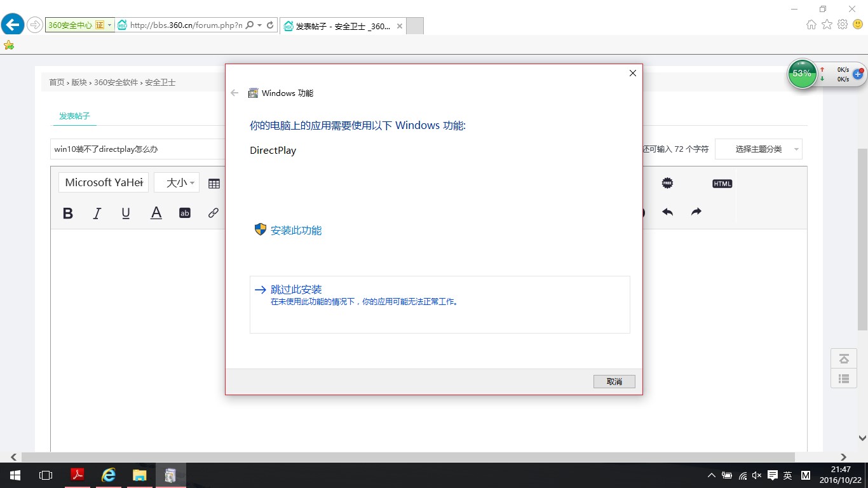Click the Redo arrow in the editor toolbar
868x488 pixels.
pyautogui.click(x=696, y=212)
